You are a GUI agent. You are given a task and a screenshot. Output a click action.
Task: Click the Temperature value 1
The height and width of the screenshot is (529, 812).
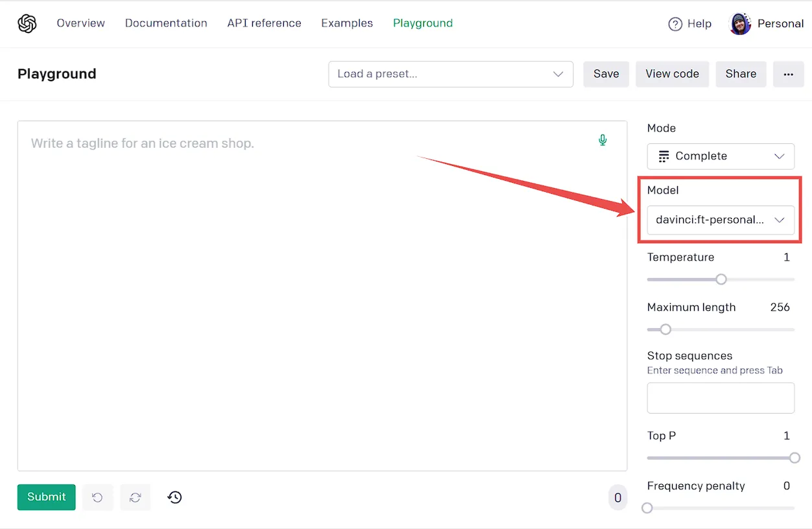pos(787,257)
